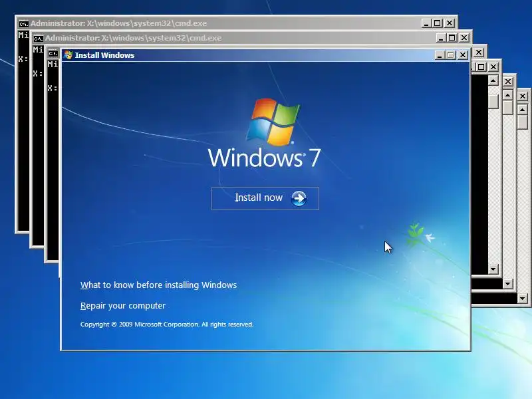The width and height of the screenshot is (532, 399).
Task: Click the up arrow of the leftmost cmd scrollbar
Action: click(493, 80)
